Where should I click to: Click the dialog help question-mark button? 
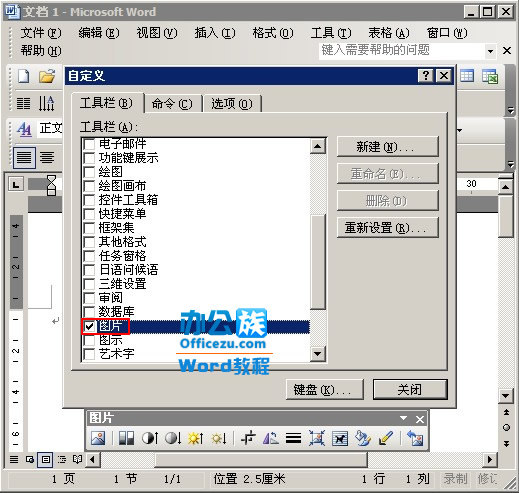click(426, 76)
